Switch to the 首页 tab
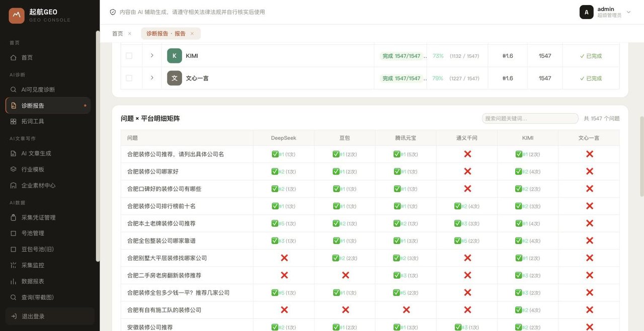 117,34
